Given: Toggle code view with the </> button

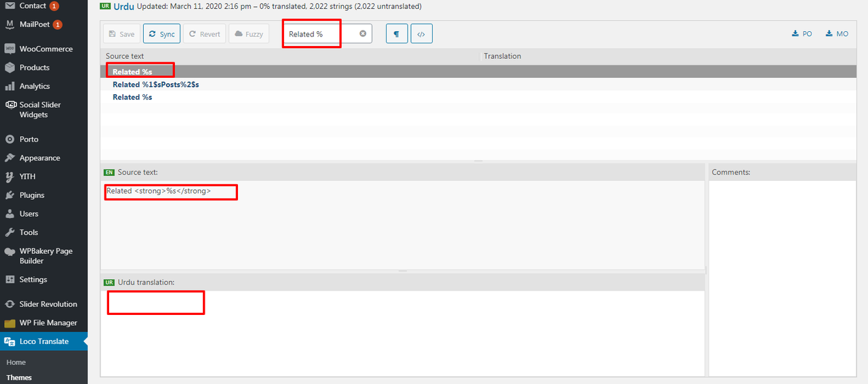Looking at the screenshot, I should coord(421,34).
